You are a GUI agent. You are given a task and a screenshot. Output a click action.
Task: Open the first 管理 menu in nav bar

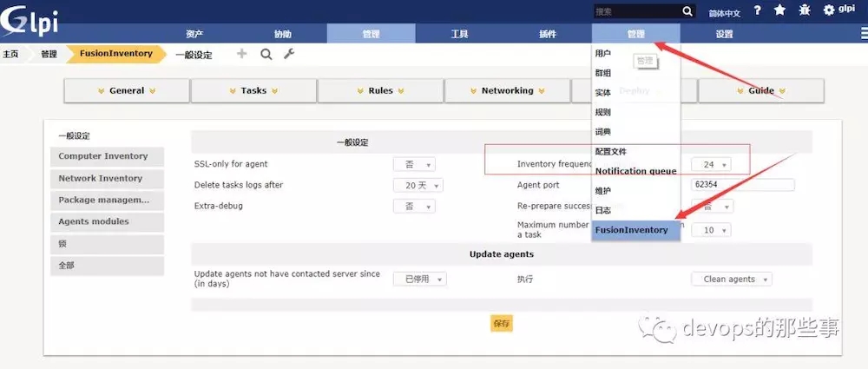click(x=371, y=34)
